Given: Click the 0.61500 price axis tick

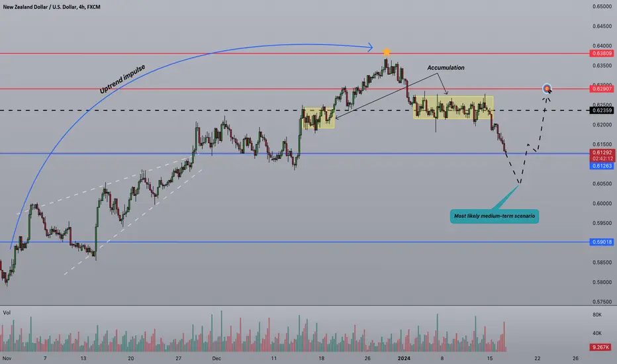Looking at the screenshot, I should click(602, 144).
